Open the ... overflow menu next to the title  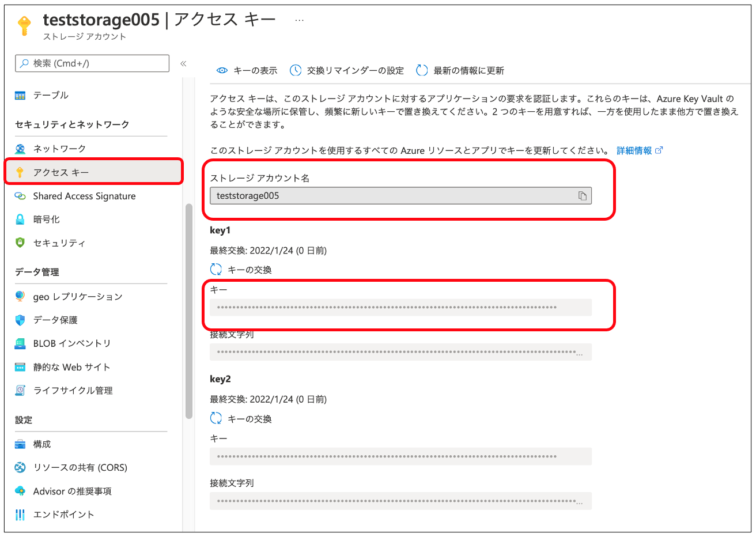point(299,19)
